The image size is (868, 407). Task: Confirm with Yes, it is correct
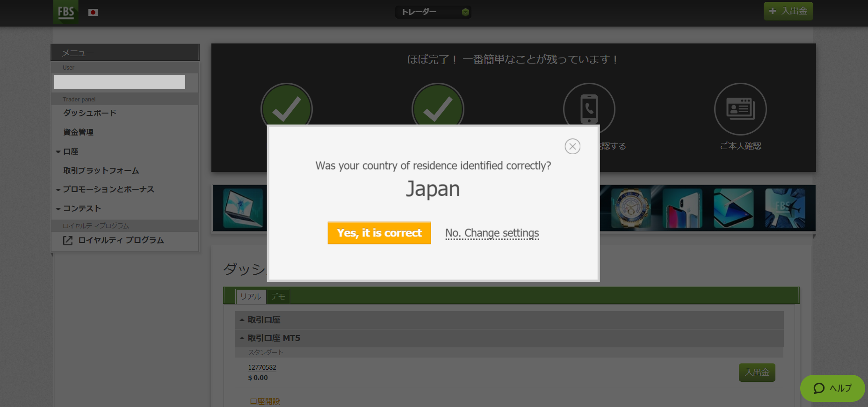point(379,233)
